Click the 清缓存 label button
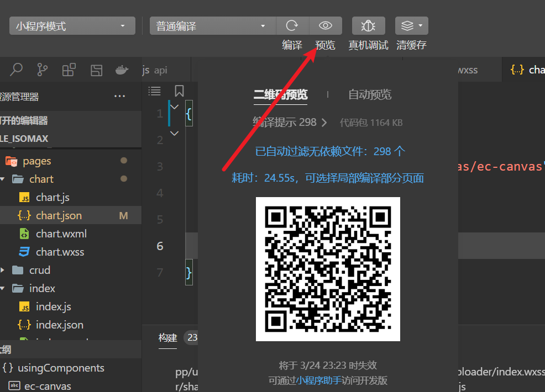The image size is (545, 392). pyautogui.click(x=412, y=45)
